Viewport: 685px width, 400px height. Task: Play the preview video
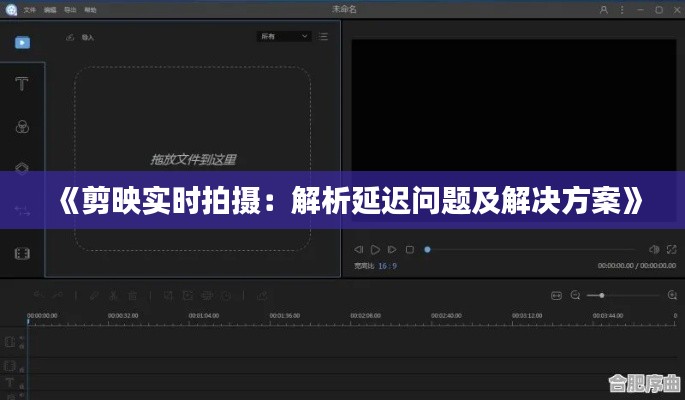click(x=375, y=249)
